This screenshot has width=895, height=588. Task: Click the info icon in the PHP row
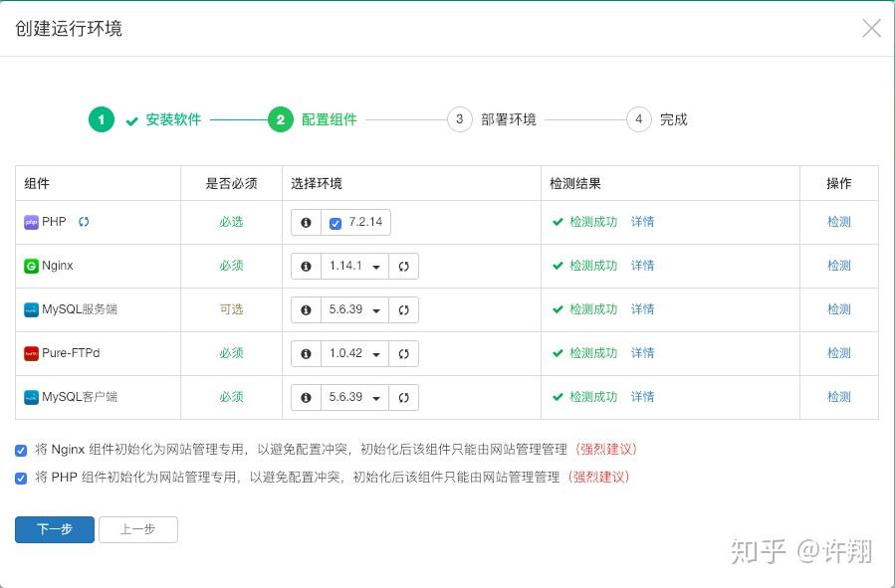click(x=306, y=223)
